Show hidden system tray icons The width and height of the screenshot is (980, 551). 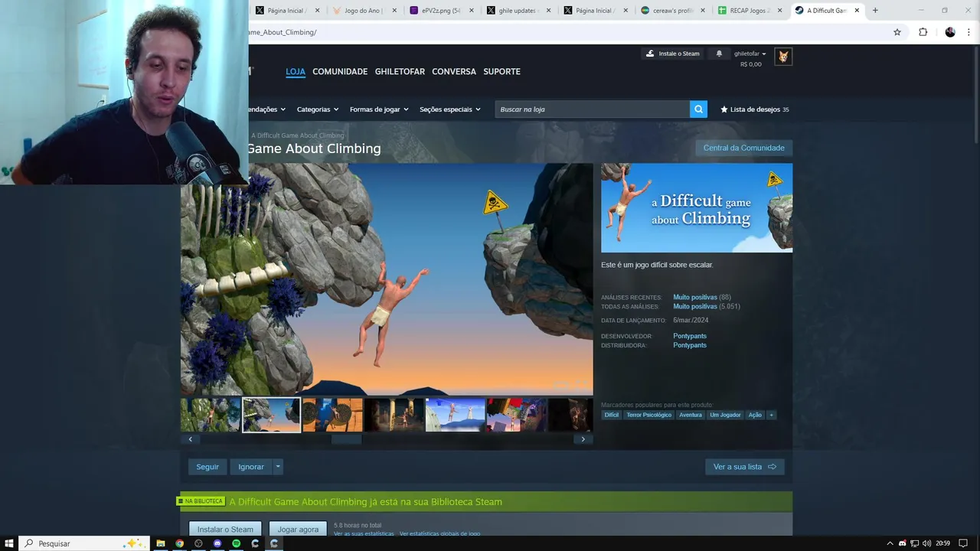click(890, 543)
